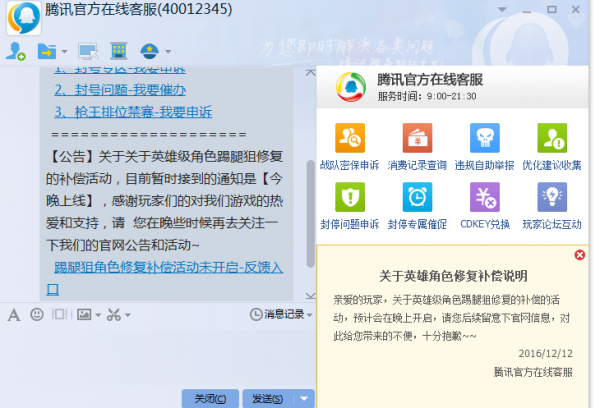Click the chat scrollbar up arrow
The image size is (600, 408).
tap(311, 73)
